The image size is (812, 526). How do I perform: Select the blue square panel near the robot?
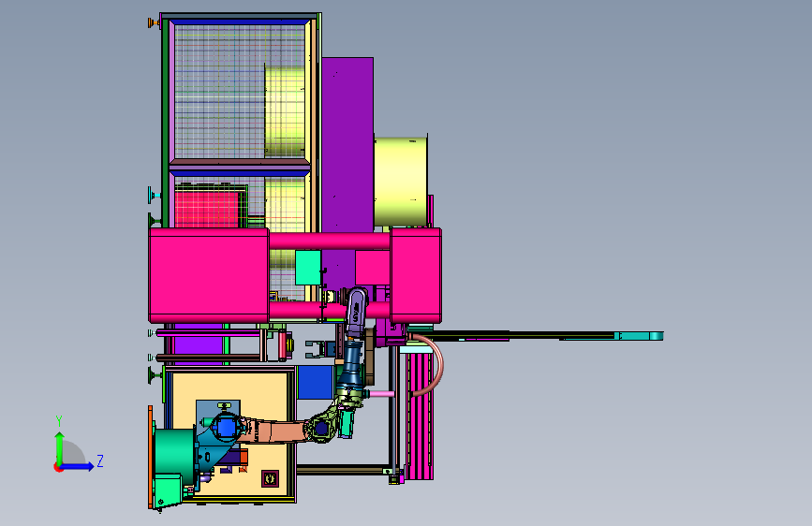point(315,383)
